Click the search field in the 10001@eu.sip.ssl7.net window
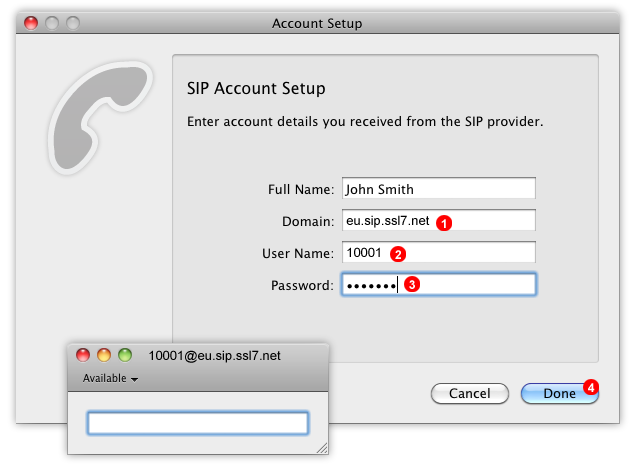This screenshot has height=466, width=633. coord(198,423)
